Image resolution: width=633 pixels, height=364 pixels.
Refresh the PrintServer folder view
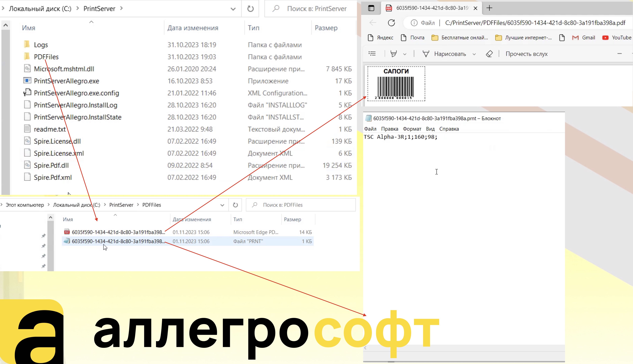[x=250, y=9]
